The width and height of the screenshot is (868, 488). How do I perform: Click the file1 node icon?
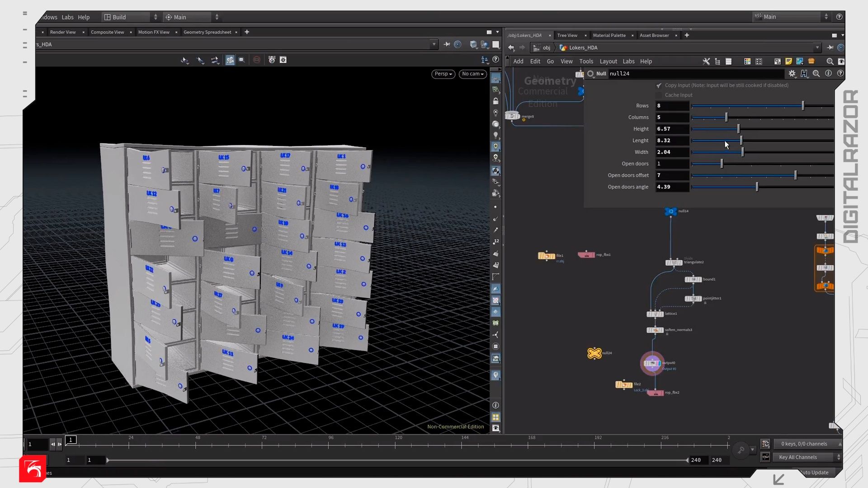[546, 256]
